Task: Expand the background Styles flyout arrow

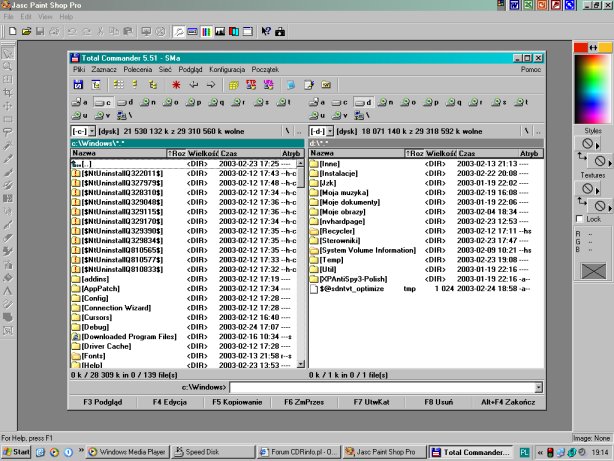Action: 610,162
